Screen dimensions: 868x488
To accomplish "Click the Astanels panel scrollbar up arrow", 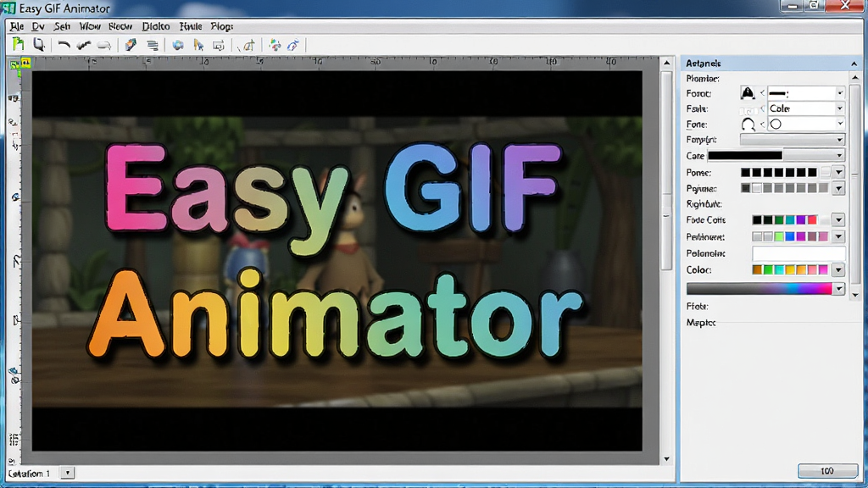I will [x=855, y=77].
